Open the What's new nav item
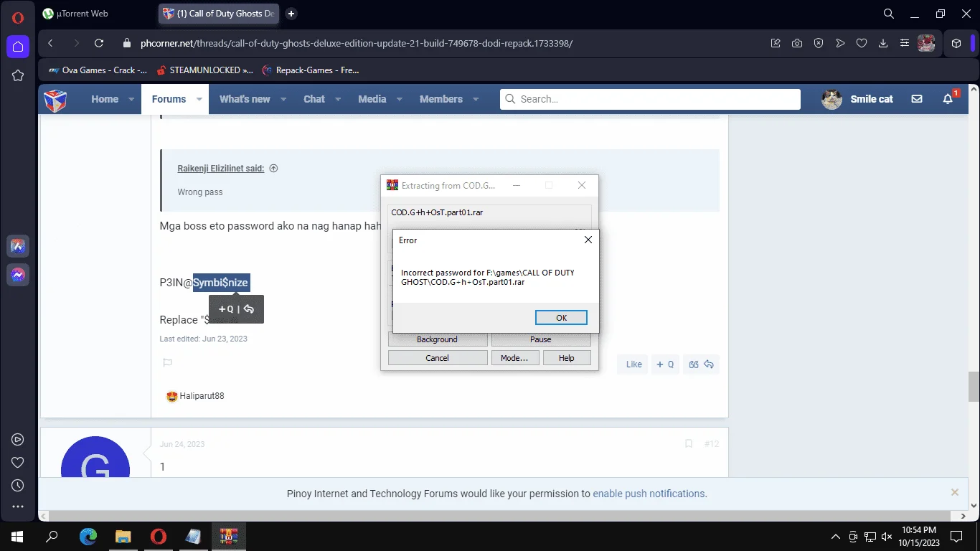The height and width of the screenshot is (551, 980). [x=245, y=99]
